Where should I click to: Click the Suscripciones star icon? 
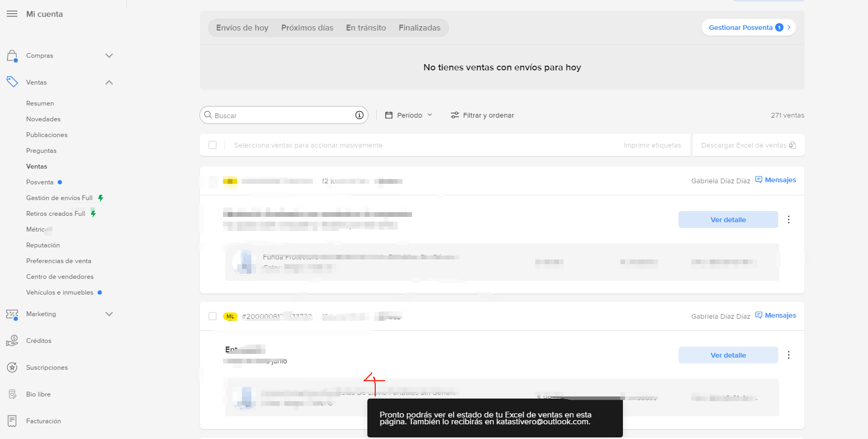click(12, 368)
